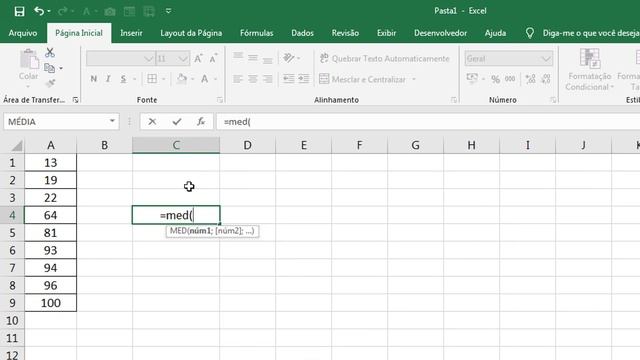
Task: Open the Revisão tab
Action: point(345,33)
